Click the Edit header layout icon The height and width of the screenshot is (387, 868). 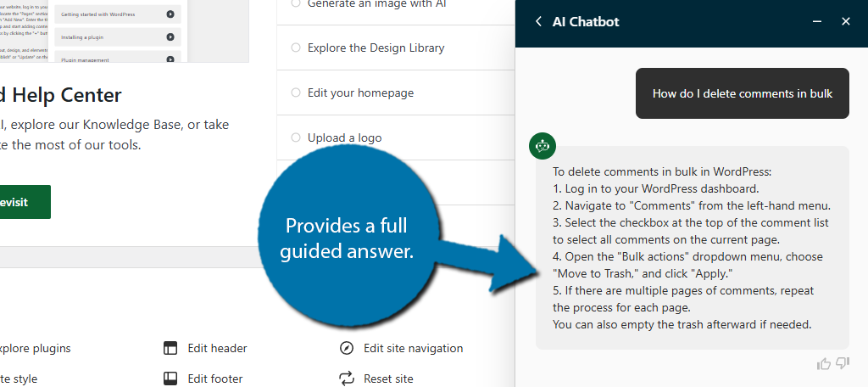170,348
